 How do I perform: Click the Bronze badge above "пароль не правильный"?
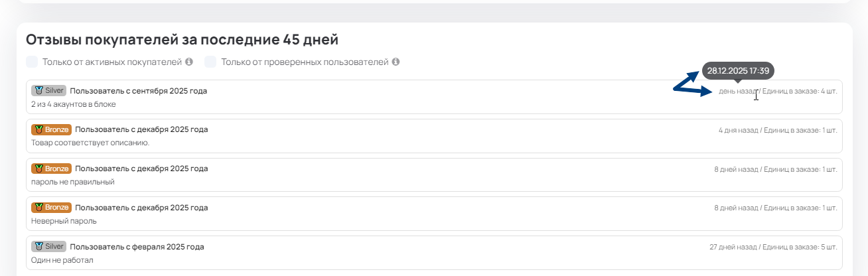[x=51, y=169]
